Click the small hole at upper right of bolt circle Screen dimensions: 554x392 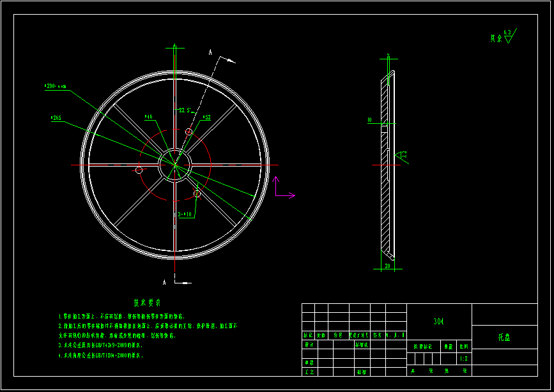click(189, 132)
